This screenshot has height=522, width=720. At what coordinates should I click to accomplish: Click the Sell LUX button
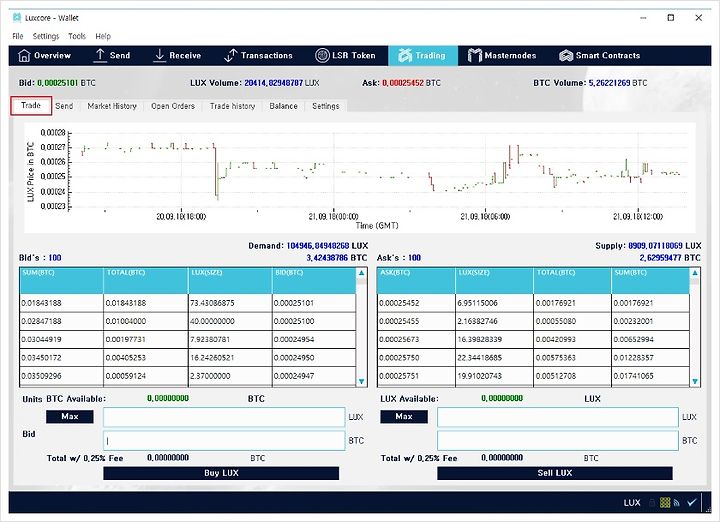click(x=555, y=473)
